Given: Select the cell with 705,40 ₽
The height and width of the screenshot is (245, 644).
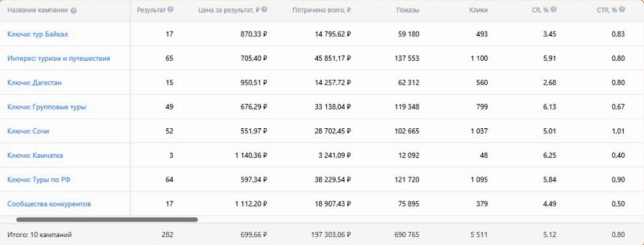Looking at the screenshot, I should [x=254, y=59].
